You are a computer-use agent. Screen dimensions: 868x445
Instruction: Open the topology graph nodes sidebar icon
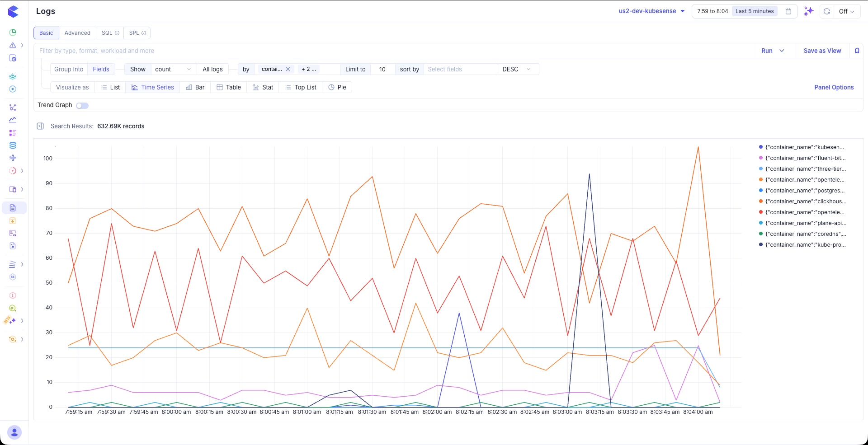point(13,108)
